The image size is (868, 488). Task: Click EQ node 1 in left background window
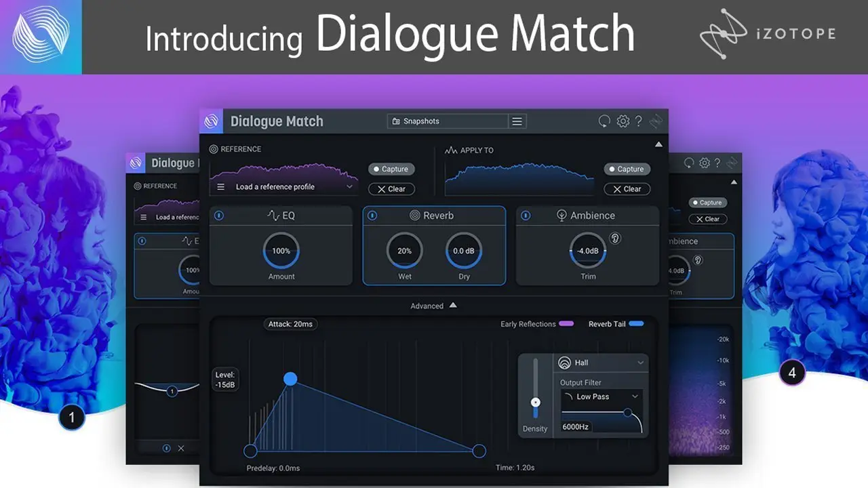pyautogui.click(x=172, y=391)
